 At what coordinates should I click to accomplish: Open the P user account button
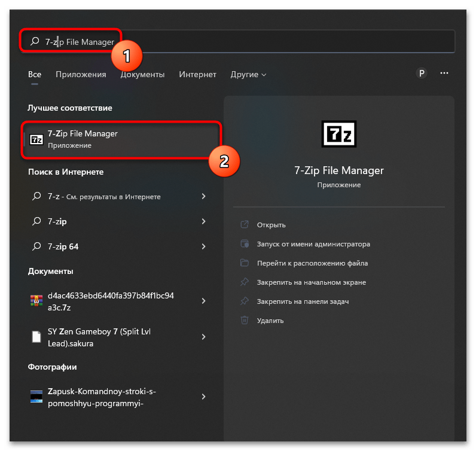click(422, 73)
